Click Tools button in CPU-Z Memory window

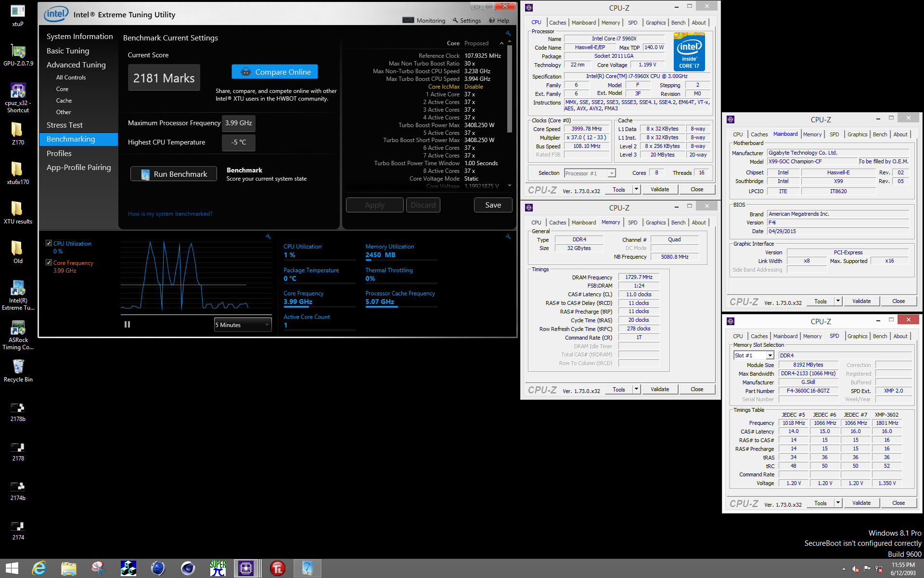[619, 389]
